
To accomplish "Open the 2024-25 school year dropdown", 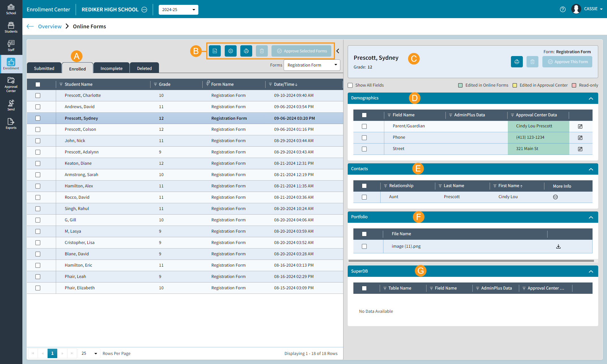I will pyautogui.click(x=178, y=10).
